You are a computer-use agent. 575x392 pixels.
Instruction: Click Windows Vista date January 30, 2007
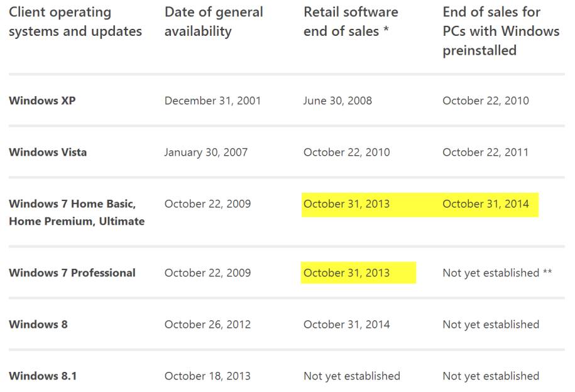click(205, 152)
